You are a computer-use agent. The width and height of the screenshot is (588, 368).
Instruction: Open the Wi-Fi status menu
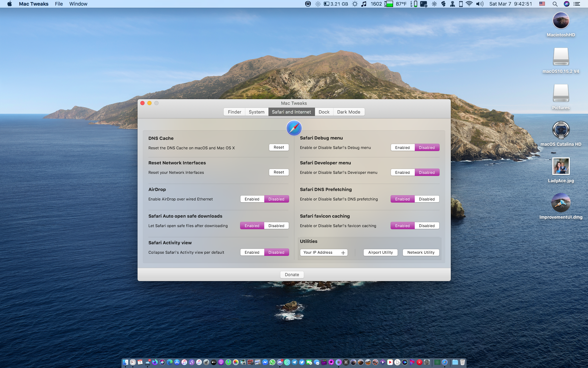tap(469, 4)
